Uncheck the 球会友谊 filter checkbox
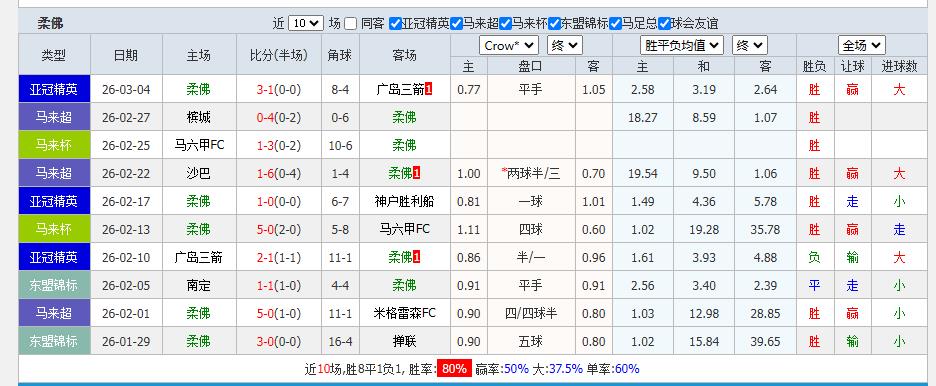This screenshot has height=386, width=936. click(x=664, y=23)
